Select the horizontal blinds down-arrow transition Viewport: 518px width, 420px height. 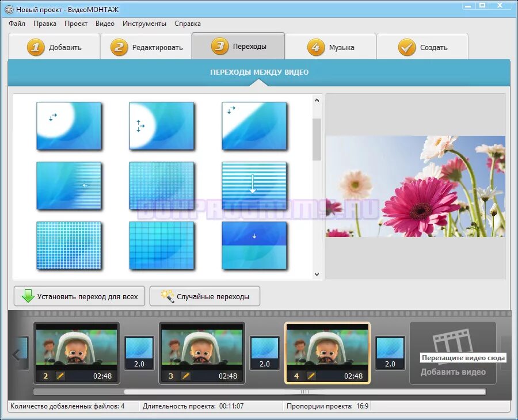click(x=254, y=186)
